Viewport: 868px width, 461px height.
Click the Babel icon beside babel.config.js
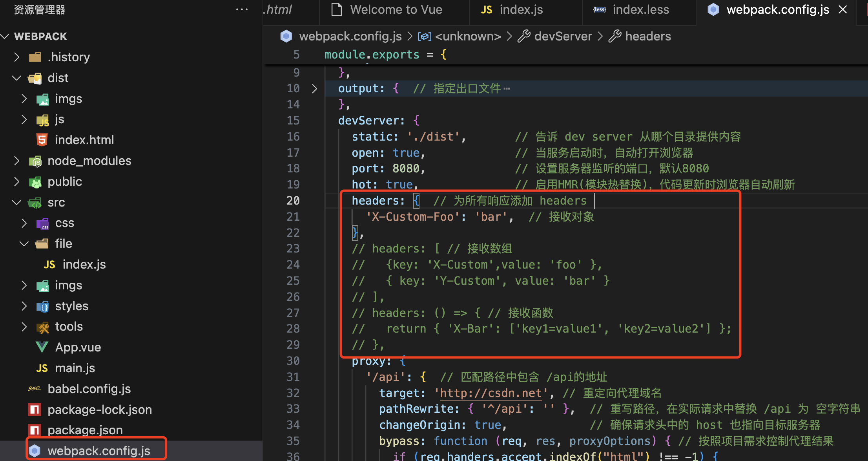pyautogui.click(x=35, y=389)
